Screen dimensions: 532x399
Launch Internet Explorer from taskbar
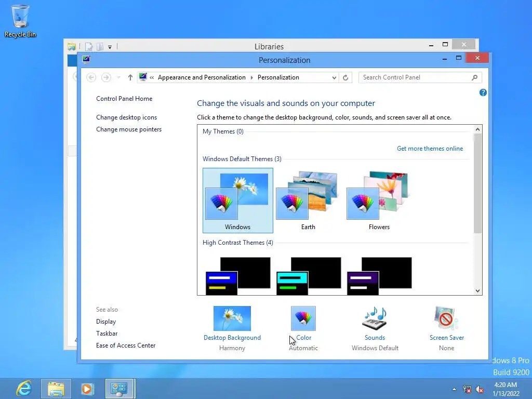(x=23, y=389)
